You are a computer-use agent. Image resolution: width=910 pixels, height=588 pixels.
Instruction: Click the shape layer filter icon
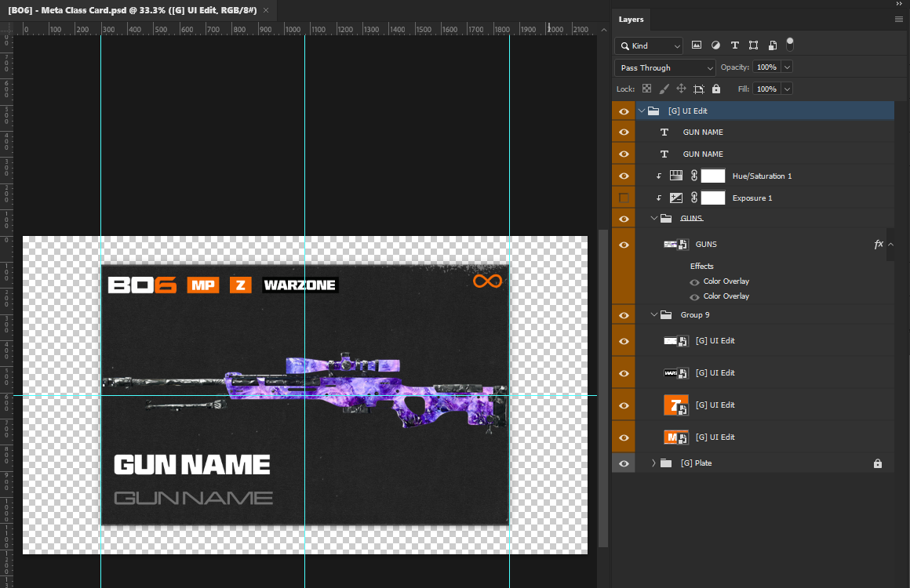click(x=754, y=45)
